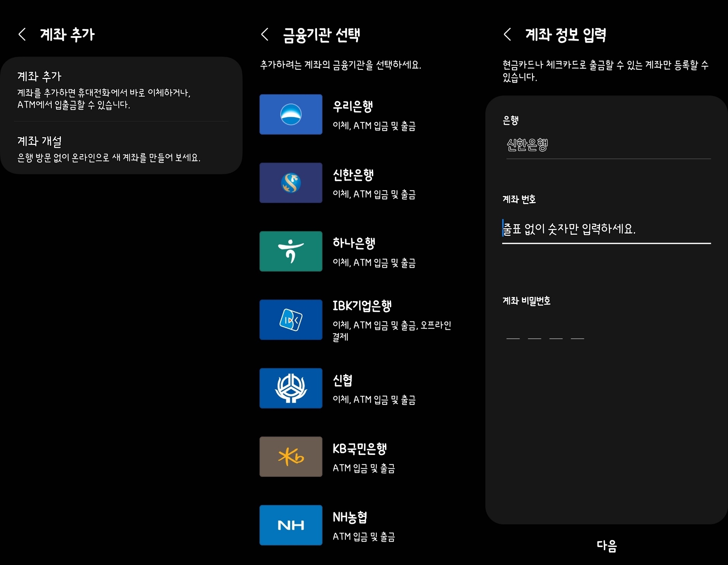Tap 우리은행 description 이체, ATM 입금 및 출금
This screenshot has height=565, width=728.
coord(374,126)
